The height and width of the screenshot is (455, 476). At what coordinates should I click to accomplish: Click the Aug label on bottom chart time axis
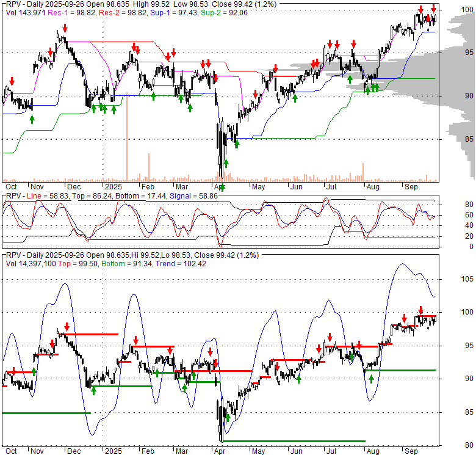click(x=373, y=451)
